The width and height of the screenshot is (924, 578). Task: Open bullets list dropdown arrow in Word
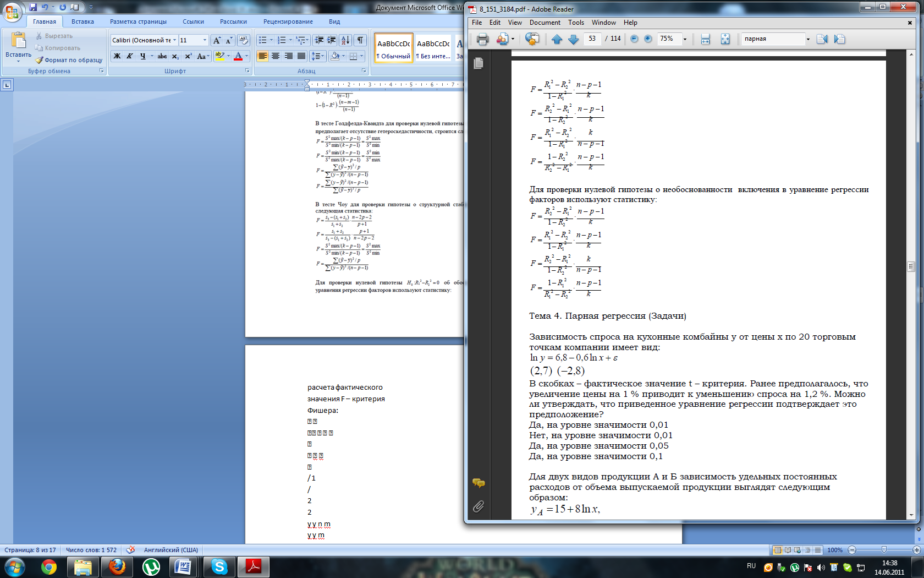pyautogui.click(x=271, y=40)
